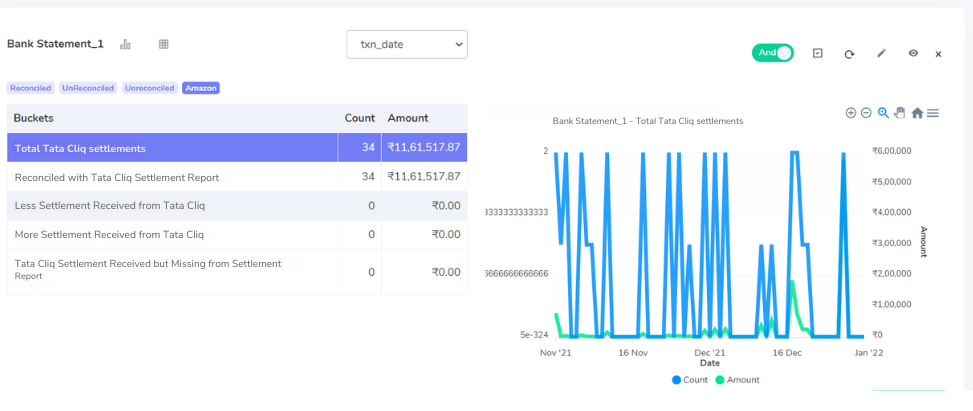
Task: Click the Buckets column header
Action: [x=34, y=118]
